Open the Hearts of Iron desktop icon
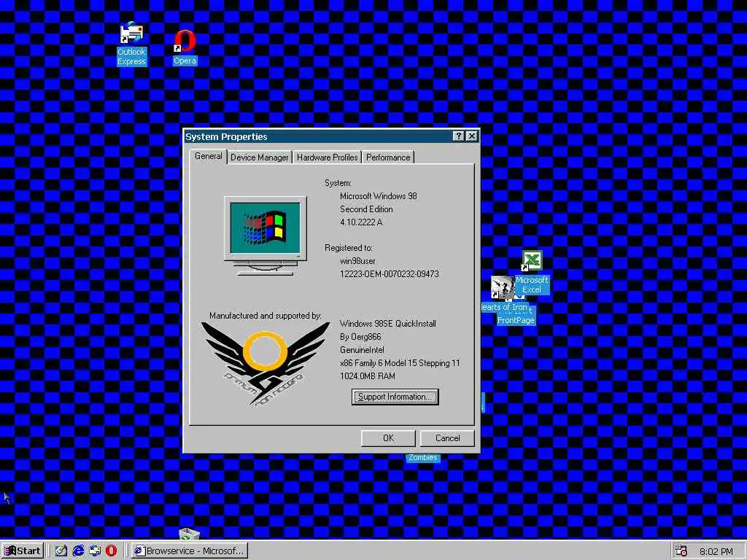747x560 pixels. [x=502, y=287]
